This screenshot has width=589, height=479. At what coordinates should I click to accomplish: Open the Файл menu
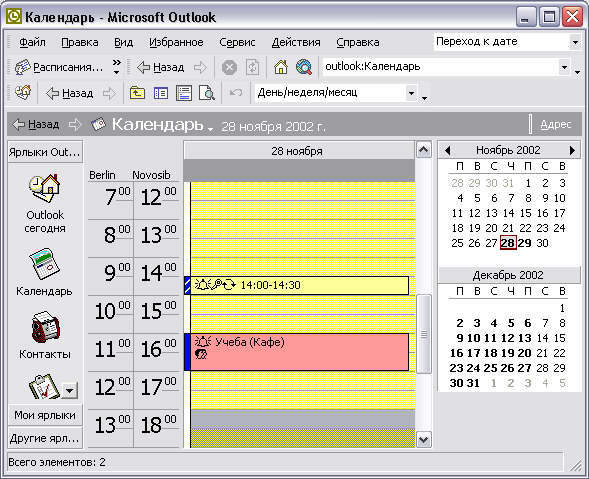(x=32, y=42)
